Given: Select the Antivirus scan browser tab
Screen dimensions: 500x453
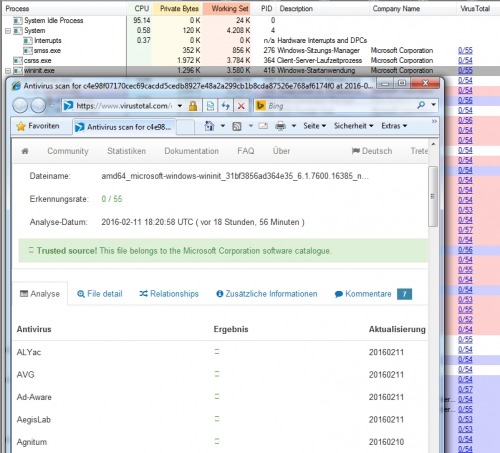Looking at the screenshot, I should (124, 127).
